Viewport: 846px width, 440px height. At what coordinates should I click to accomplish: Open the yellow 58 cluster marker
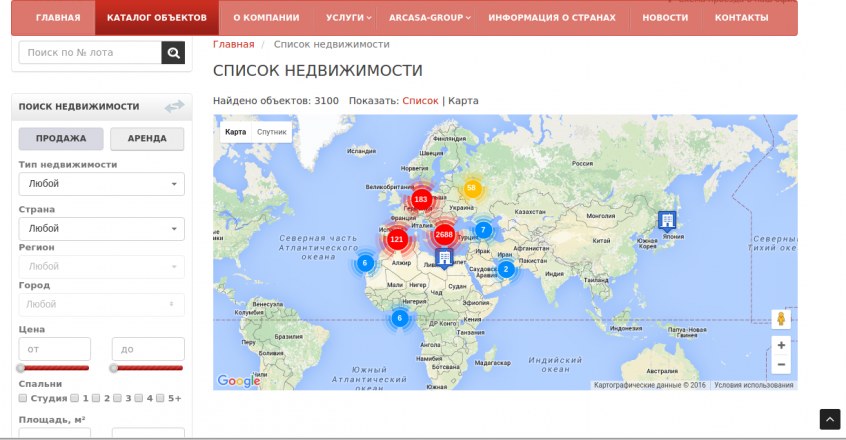[472, 188]
